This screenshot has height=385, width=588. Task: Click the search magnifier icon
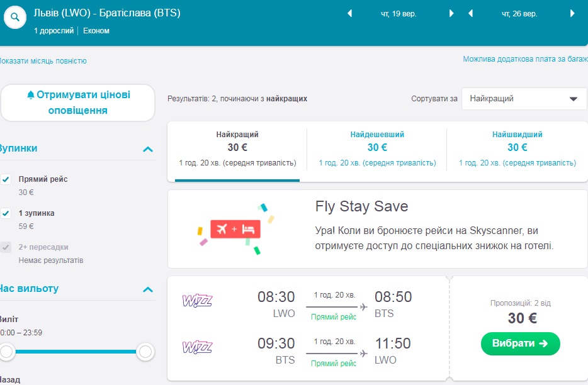(x=14, y=18)
